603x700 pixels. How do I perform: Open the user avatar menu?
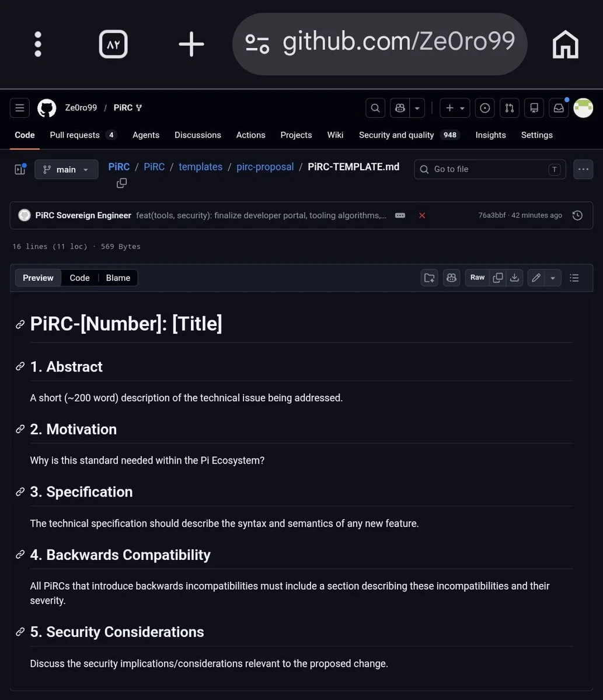pos(583,108)
